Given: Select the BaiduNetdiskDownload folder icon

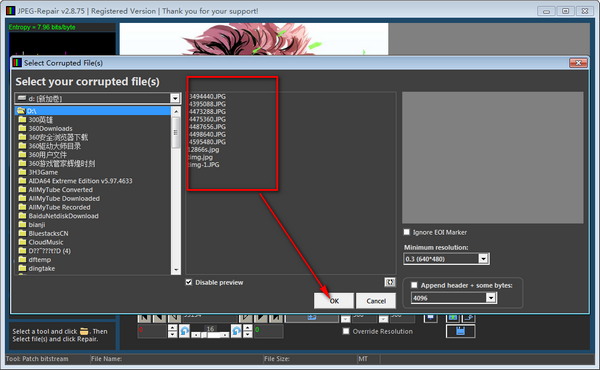Looking at the screenshot, I should [22, 216].
